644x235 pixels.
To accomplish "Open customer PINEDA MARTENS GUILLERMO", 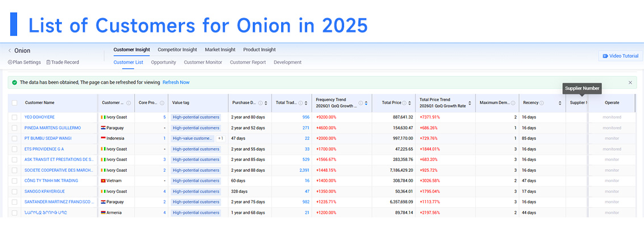I will (x=53, y=128).
